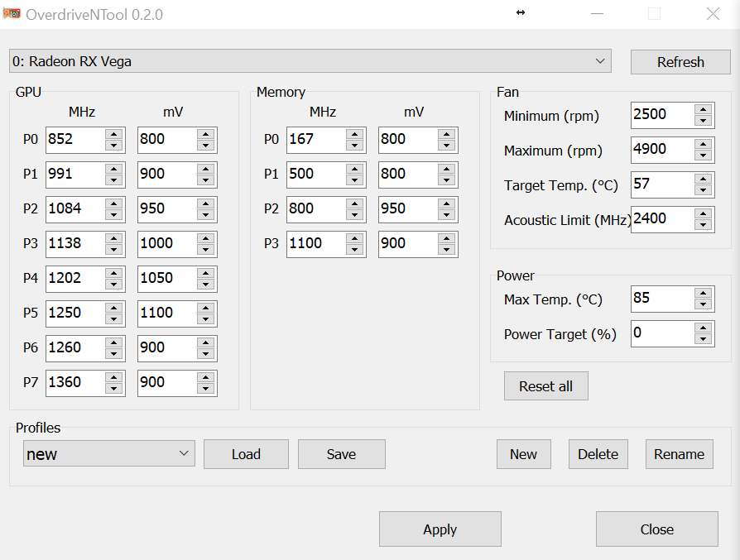This screenshot has width=740, height=560.
Task: Increase GPU P3 mV with up arrow
Action: (x=206, y=238)
